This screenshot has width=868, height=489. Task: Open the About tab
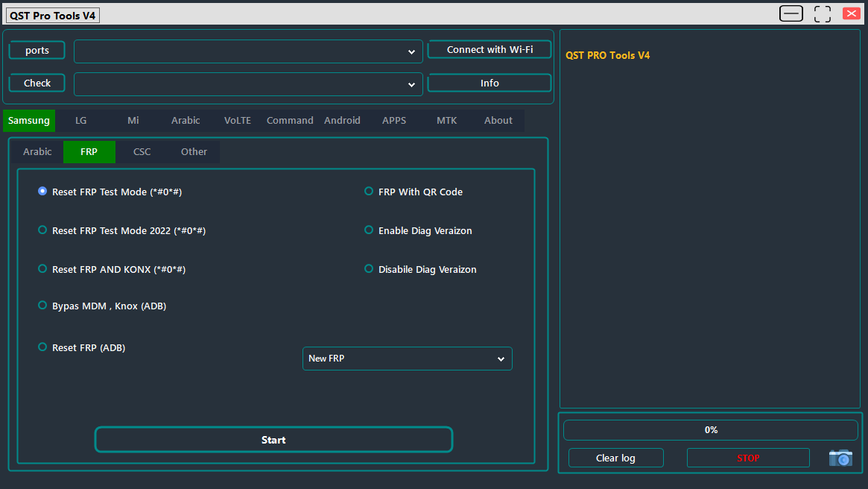click(498, 120)
